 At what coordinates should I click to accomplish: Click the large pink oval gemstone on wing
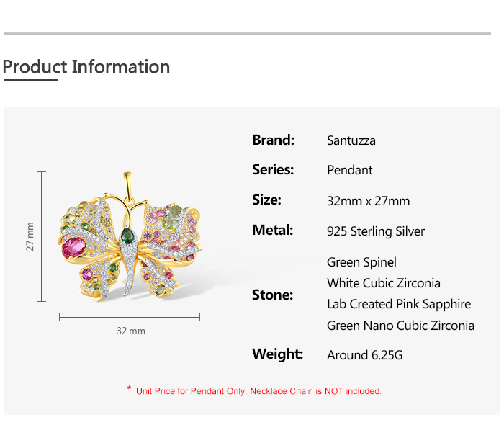coord(74,248)
